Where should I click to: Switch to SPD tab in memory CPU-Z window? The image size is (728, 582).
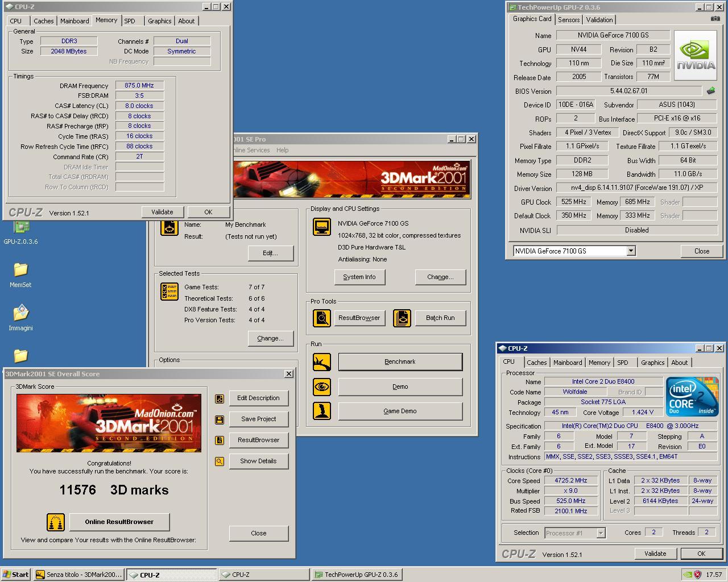pyautogui.click(x=130, y=21)
